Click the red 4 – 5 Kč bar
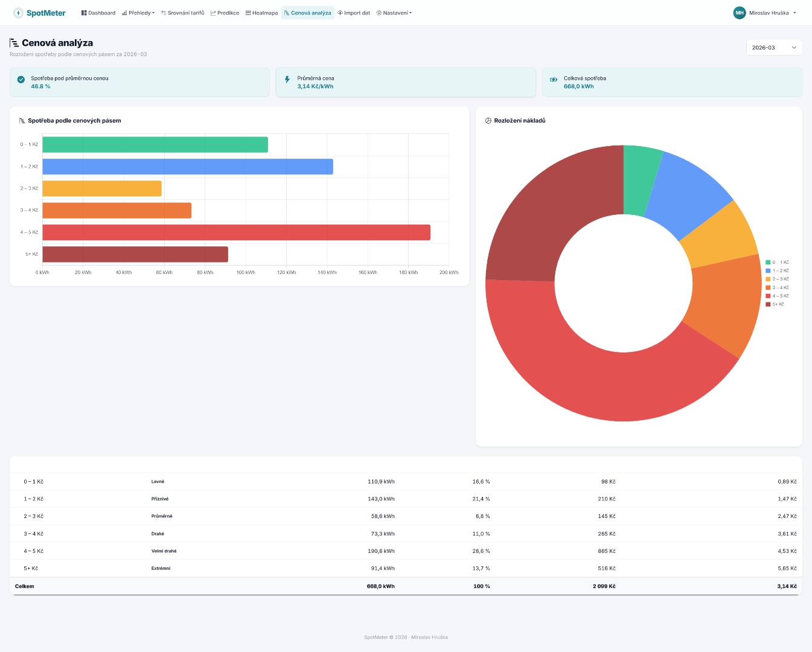This screenshot has height=652, width=812. pos(236,232)
